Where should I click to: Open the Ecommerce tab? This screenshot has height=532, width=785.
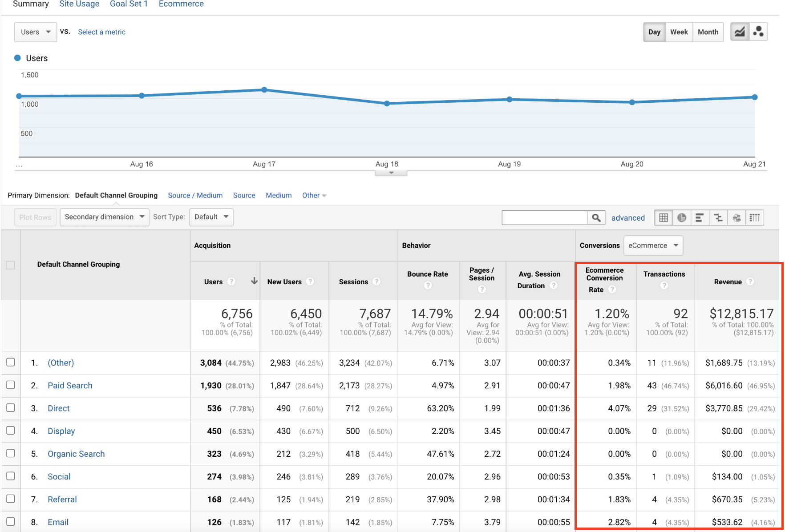click(x=181, y=4)
